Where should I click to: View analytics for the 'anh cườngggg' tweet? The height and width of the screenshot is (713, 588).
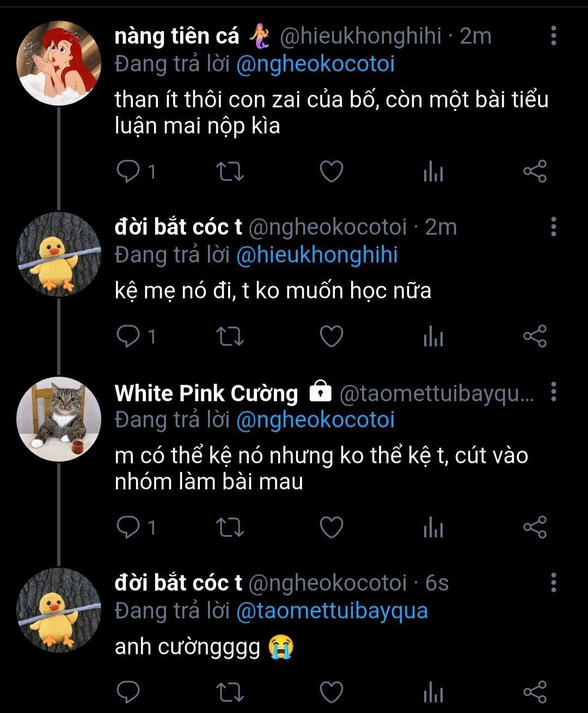click(x=433, y=692)
